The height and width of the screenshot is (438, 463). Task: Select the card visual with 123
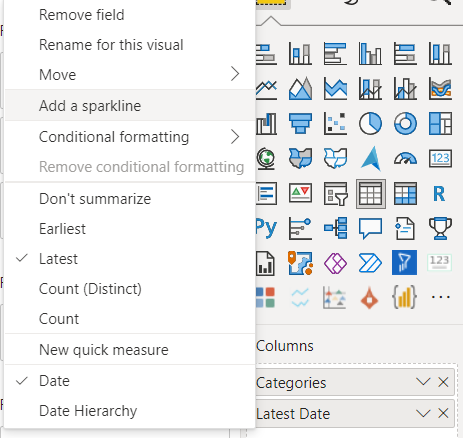coord(440,158)
